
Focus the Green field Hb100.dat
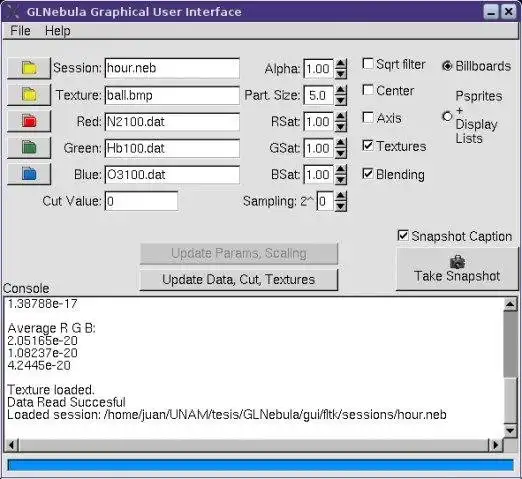[x=172, y=148]
